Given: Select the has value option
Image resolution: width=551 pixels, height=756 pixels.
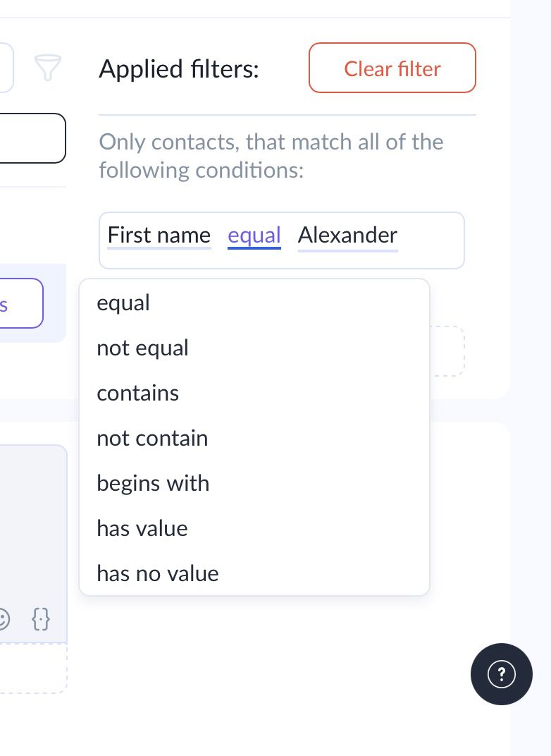Looking at the screenshot, I should pos(142,529).
